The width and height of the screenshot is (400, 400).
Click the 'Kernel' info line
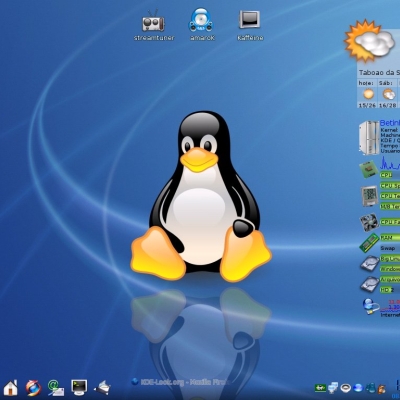click(389, 130)
